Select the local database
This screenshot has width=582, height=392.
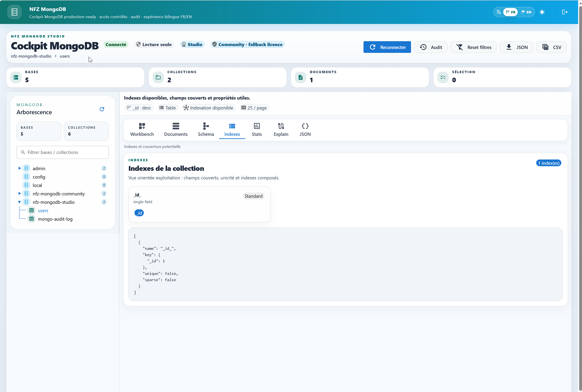[37, 185]
